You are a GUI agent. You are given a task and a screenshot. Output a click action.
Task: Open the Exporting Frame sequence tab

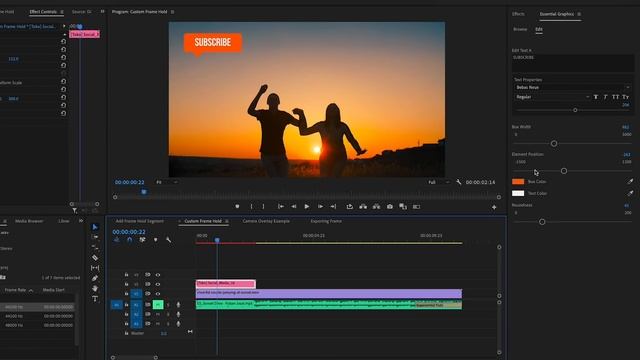coord(326,221)
